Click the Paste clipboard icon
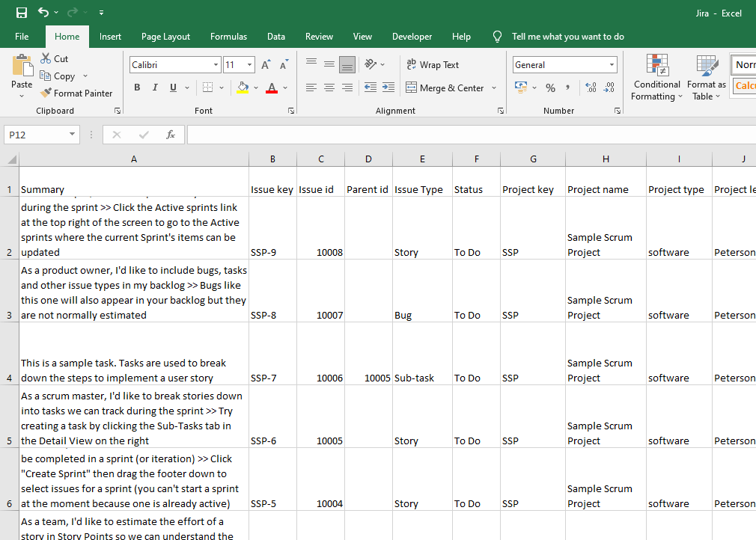 pyautogui.click(x=22, y=65)
